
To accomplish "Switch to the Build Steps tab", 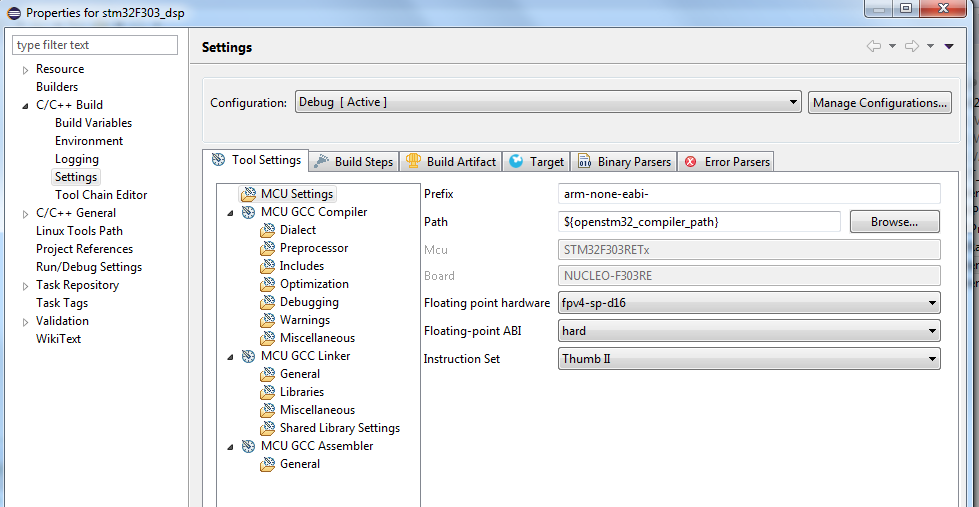I will (x=354, y=162).
